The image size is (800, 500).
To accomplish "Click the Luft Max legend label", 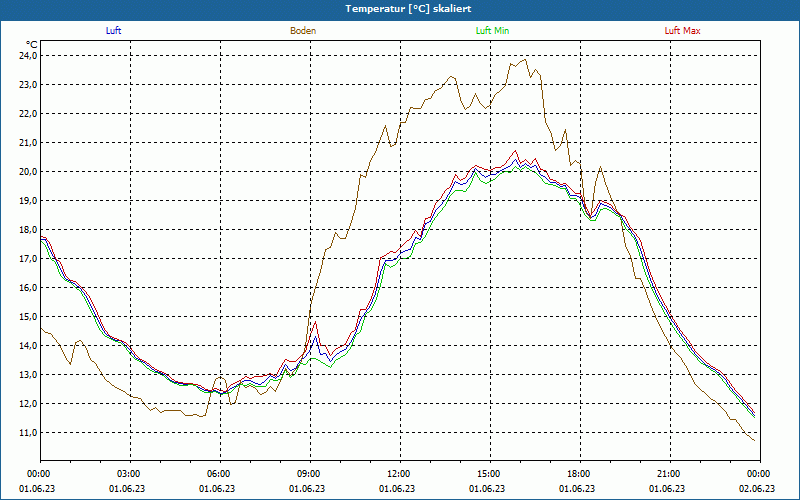I will pos(682,31).
